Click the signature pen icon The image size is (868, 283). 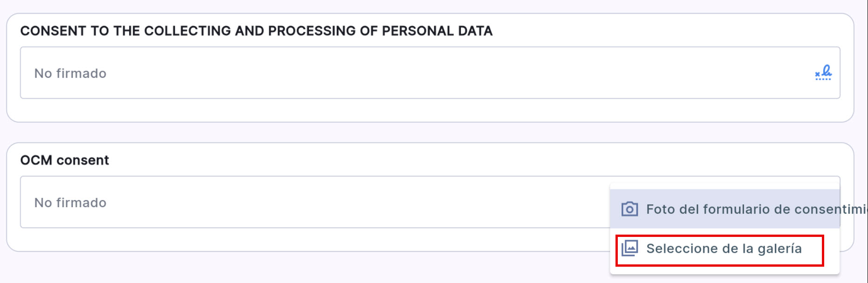pos(823,73)
